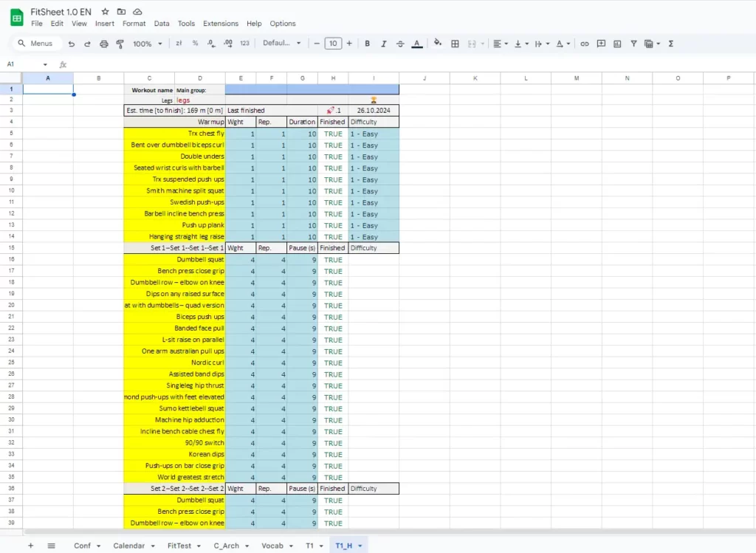756x553 pixels.
Task: Click the font size input field
Action: coord(333,44)
